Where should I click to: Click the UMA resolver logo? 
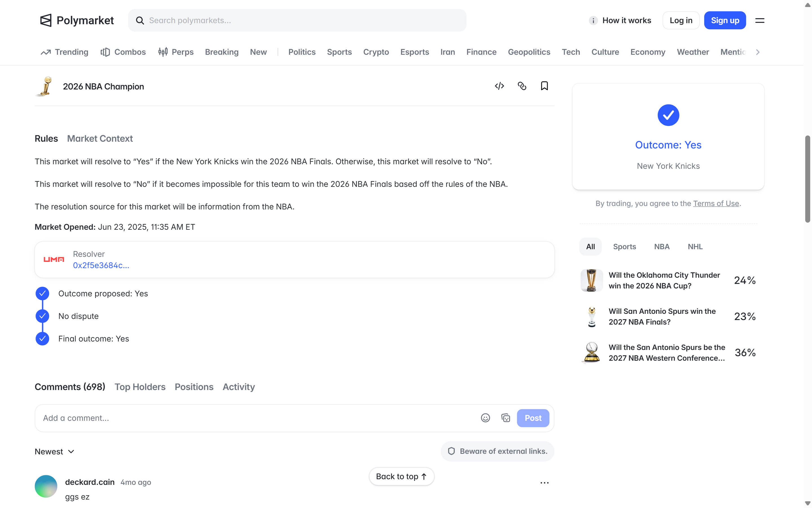click(x=54, y=259)
